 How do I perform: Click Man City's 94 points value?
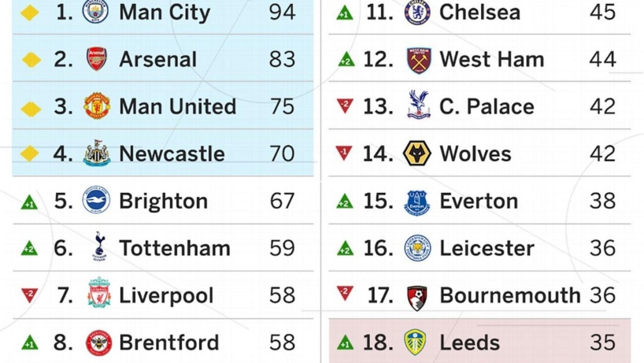coord(282,12)
